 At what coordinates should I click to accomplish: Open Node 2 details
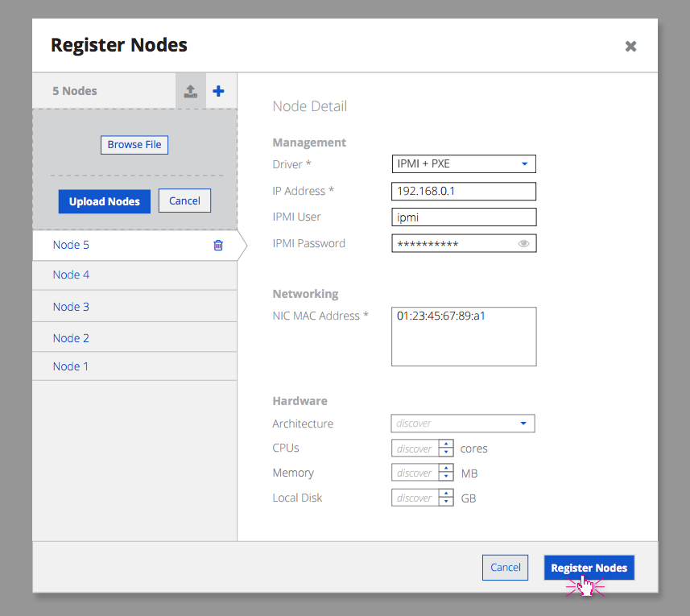(71, 338)
